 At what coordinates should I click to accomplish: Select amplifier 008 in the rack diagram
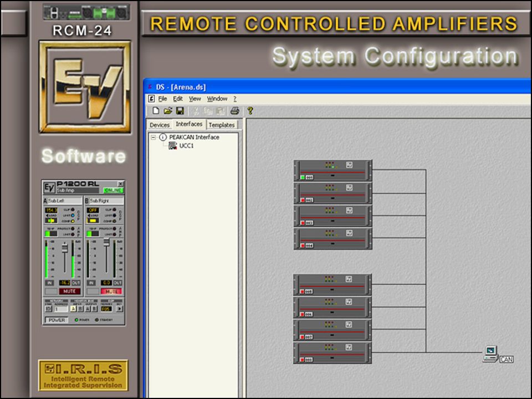(x=332, y=353)
